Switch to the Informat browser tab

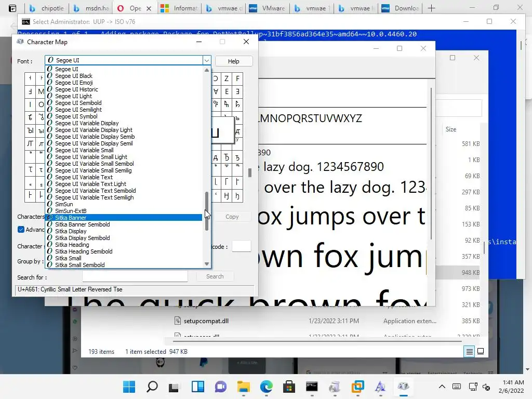pos(180,8)
